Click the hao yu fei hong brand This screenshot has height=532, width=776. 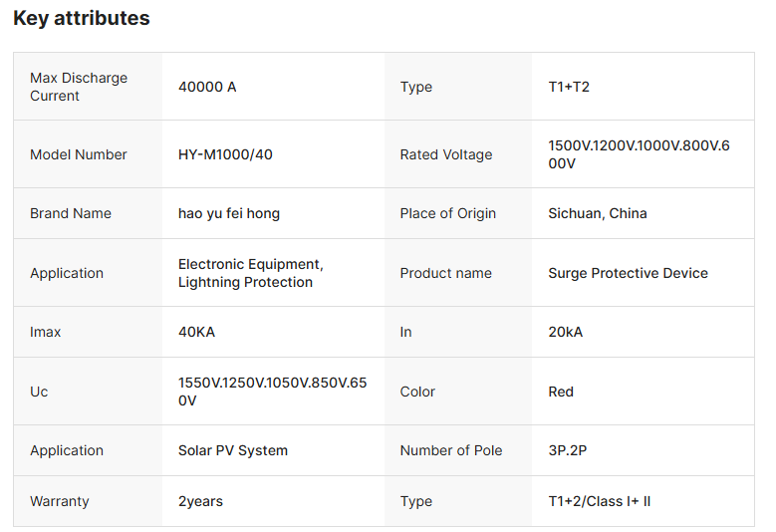229,213
